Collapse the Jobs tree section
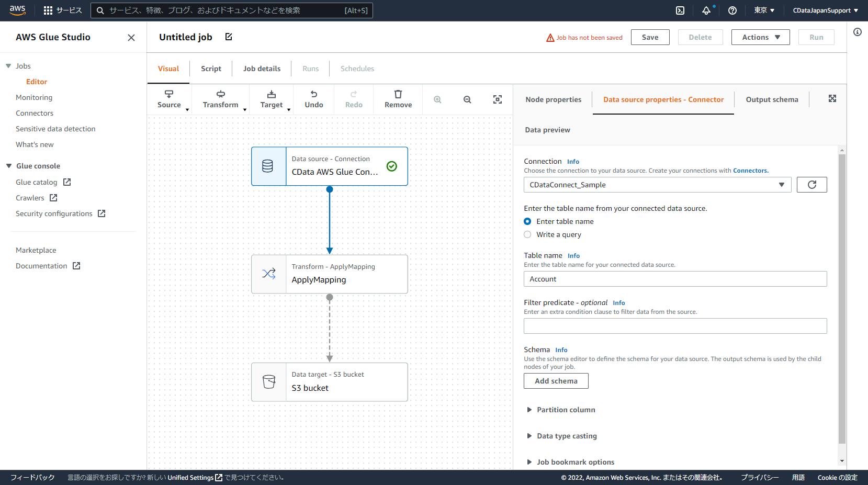 (x=8, y=66)
